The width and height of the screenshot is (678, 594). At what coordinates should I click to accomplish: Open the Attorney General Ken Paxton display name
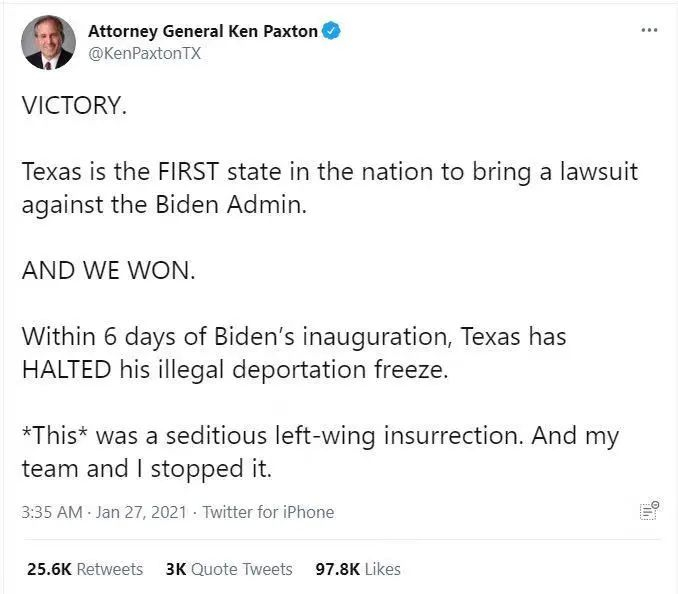point(203,31)
